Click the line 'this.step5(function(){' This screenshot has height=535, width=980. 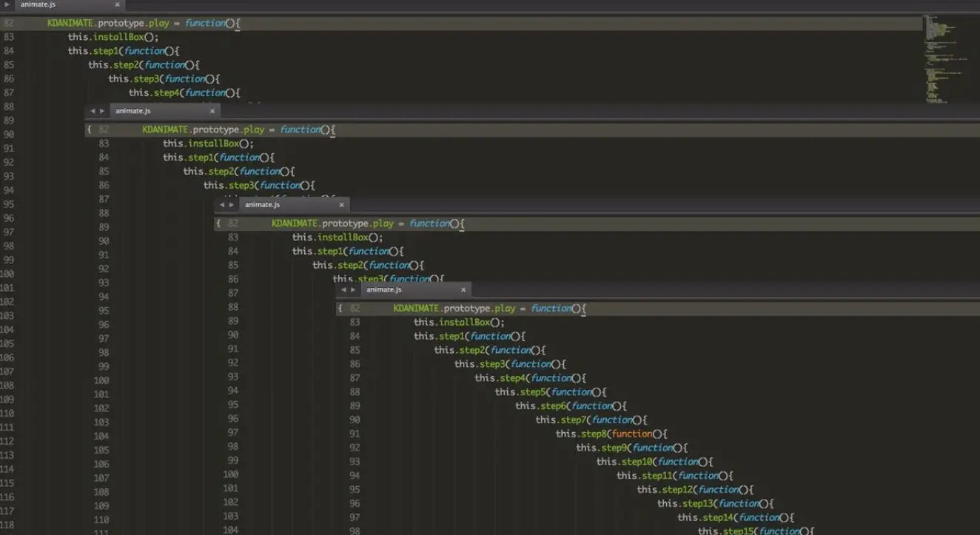tap(551, 392)
